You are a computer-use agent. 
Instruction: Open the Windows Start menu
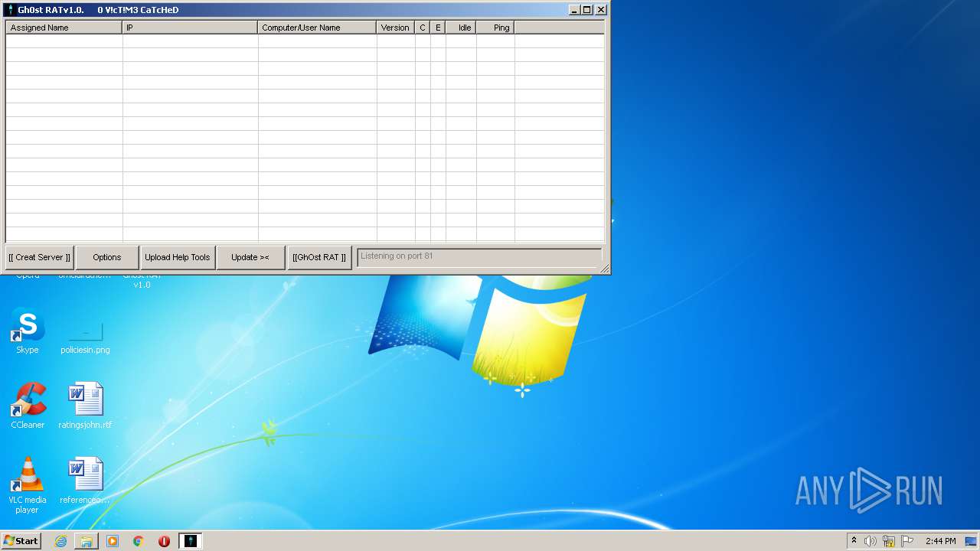point(21,540)
